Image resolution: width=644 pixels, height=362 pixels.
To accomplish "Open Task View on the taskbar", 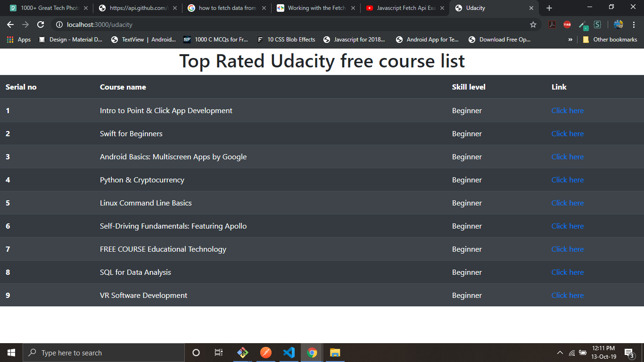I will (x=219, y=353).
